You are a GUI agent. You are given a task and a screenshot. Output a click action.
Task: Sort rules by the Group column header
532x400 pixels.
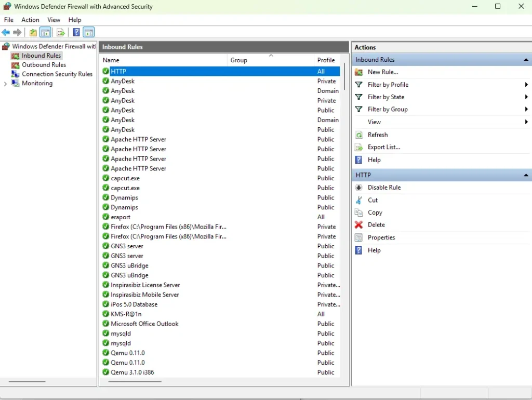coord(270,60)
